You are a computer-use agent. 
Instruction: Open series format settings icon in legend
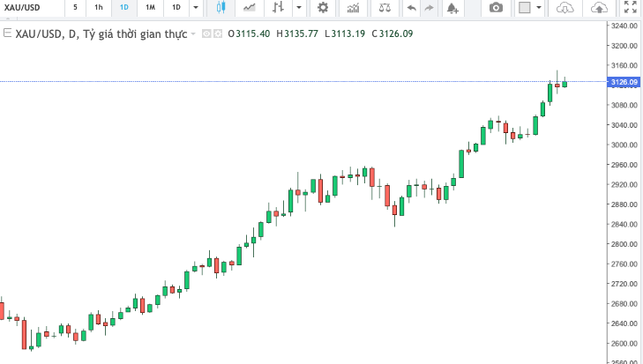(x=218, y=34)
